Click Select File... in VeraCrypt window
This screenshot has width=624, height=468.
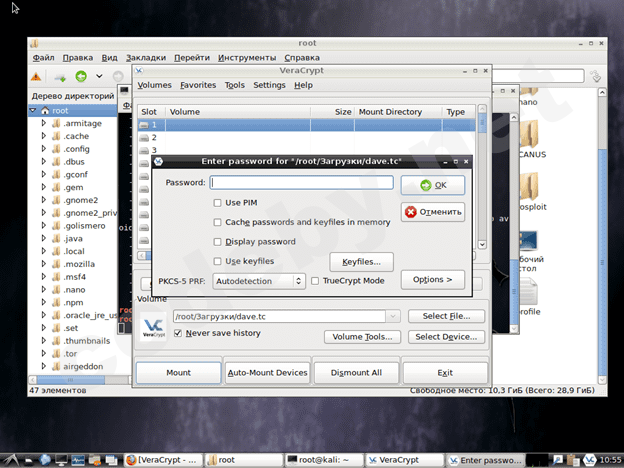click(x=446, y=316)
